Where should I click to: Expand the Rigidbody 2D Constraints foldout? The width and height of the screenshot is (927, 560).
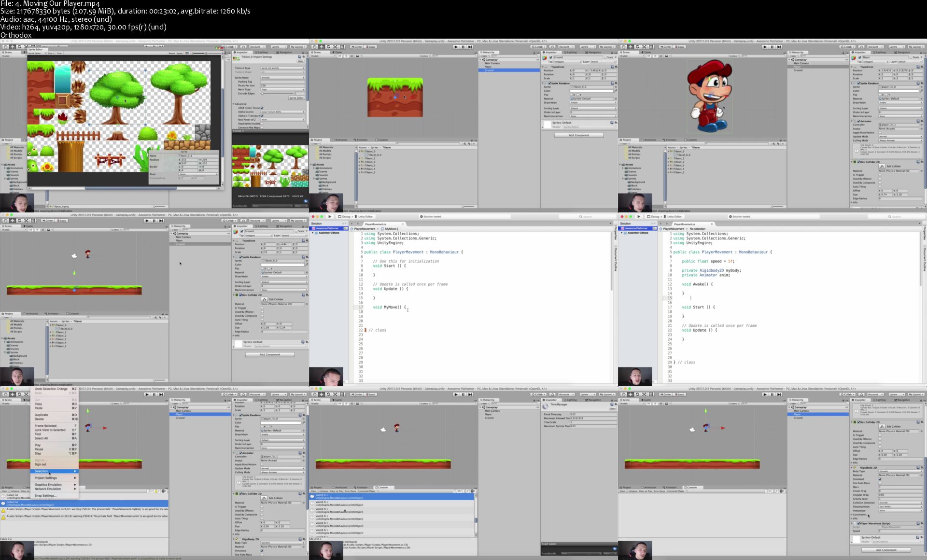coord(852,515)
